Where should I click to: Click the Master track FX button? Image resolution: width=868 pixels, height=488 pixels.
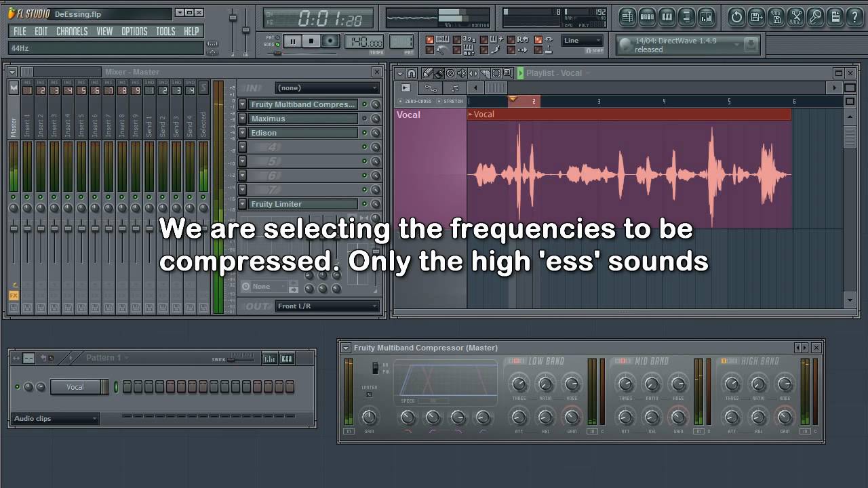pos(14,295)
